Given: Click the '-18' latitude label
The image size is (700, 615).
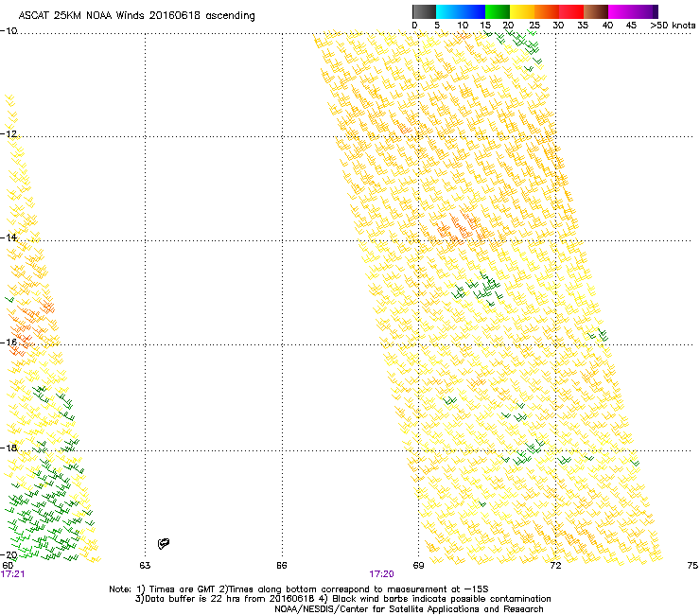Looking at the screenshot, I should click(x=9, y=448).
